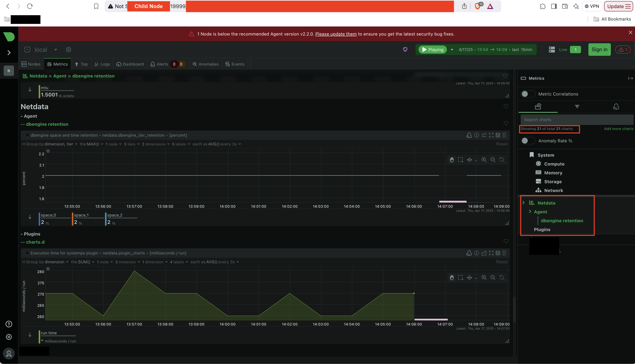
Task: Click the Playing button
Action: pyautogui.click(x=433, y=50)
